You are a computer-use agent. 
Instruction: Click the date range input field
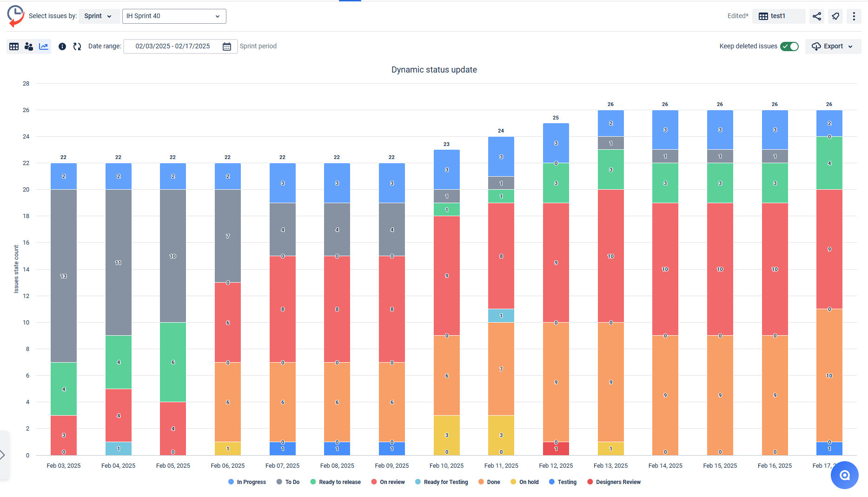[172, 46]
